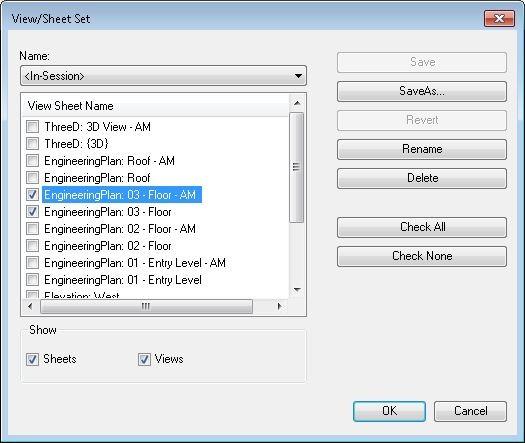Check EngineeringPlan: 01 - Entry Level checkbox
Viewport: 525px width, 443px height.
coord(32,280)
